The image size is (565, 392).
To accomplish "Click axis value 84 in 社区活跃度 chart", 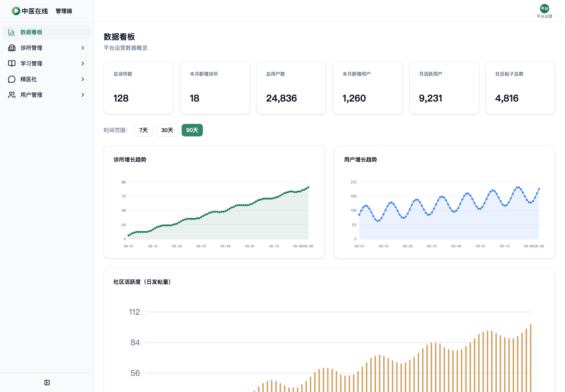I will 135,343.
